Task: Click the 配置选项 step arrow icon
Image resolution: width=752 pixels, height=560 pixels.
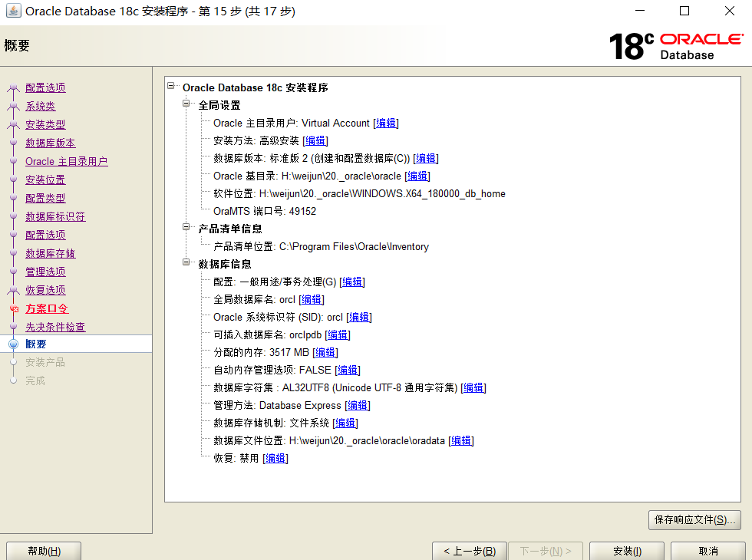Action: click(14, 87)
